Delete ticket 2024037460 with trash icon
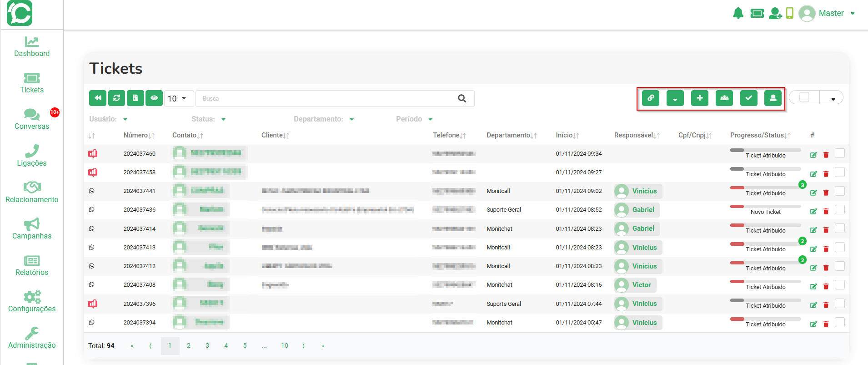The width and height of the screenshot is (868, 365). (826, 155)
